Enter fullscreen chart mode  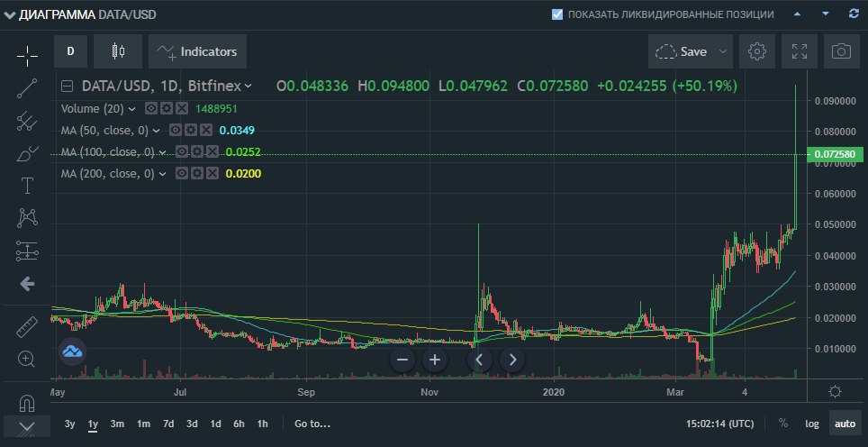point(800,51)
